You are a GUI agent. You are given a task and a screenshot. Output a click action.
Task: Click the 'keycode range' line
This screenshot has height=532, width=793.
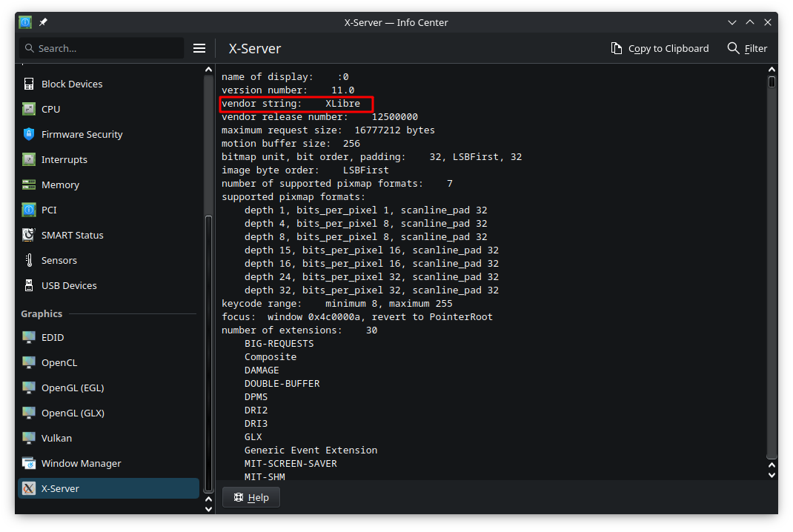pyautogui.click(x=336, y=304)
